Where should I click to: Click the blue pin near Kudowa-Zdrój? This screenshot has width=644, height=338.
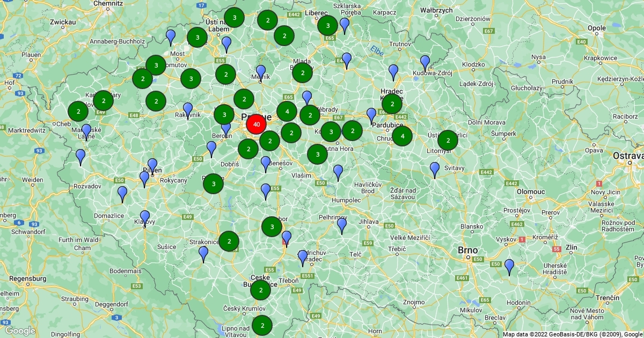(x=425, y=62)
